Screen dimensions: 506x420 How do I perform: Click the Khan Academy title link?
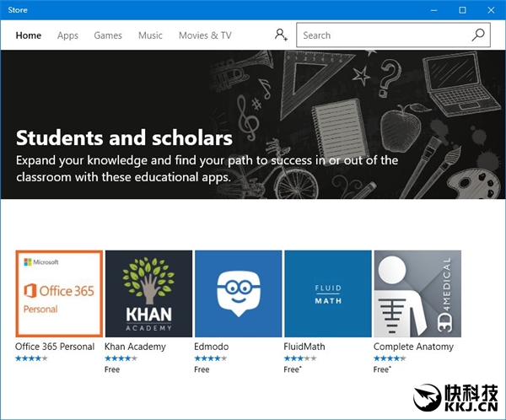135,347
